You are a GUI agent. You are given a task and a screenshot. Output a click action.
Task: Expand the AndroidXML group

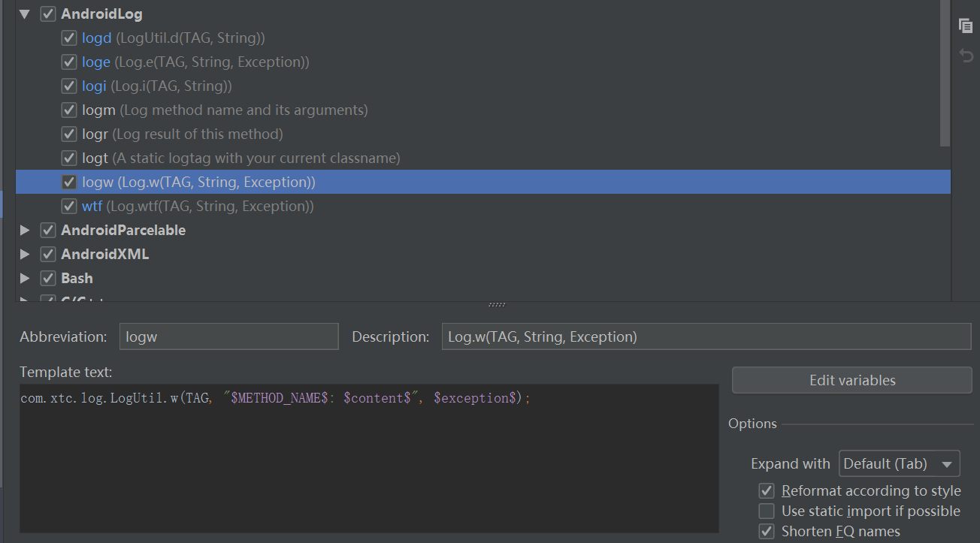24,254
